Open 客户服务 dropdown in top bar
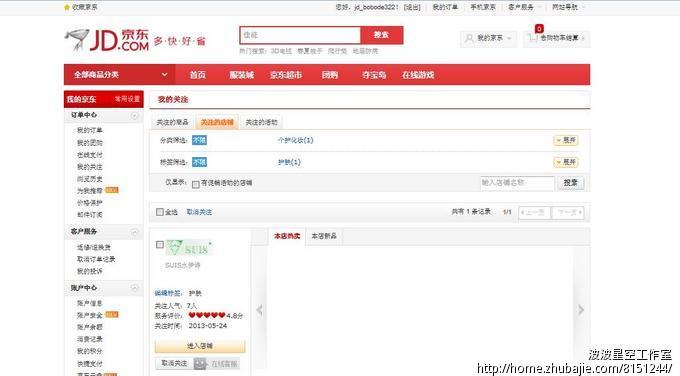680x376 pixels. click(x=524, y=7)
